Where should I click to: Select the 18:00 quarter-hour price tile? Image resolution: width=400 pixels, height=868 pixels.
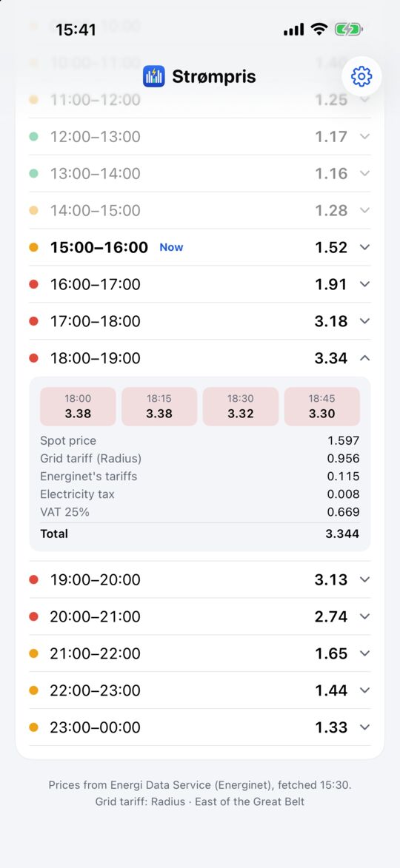(78, 406)
